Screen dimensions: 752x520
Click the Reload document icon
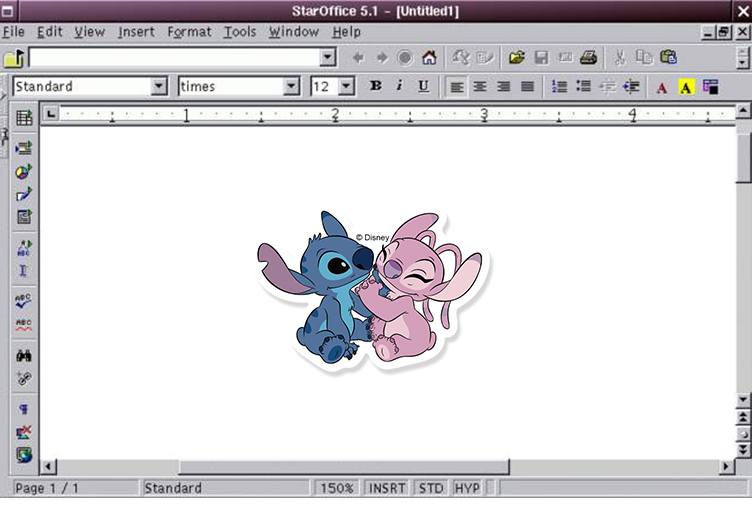(461, 58)
